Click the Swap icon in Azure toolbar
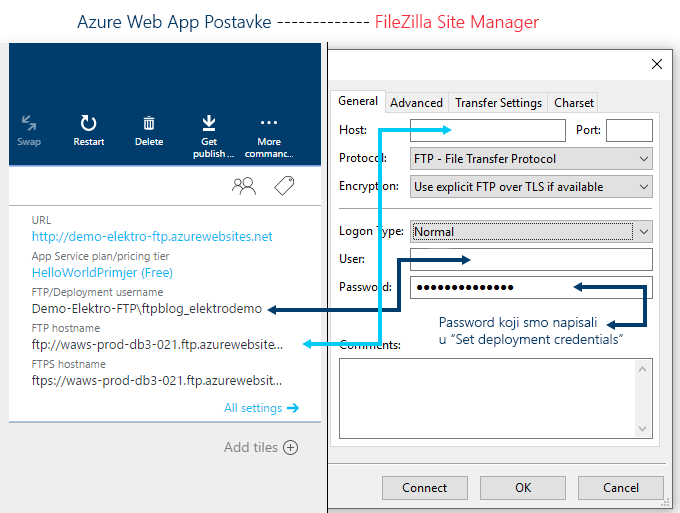This screenshot has width=680, height=513. point(29,123)
